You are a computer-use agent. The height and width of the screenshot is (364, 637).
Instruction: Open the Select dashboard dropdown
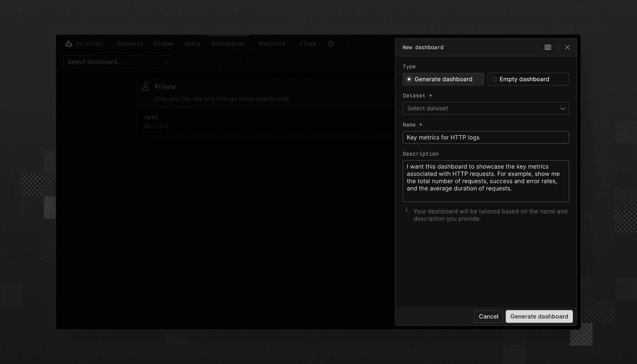[x=117, y=62]
